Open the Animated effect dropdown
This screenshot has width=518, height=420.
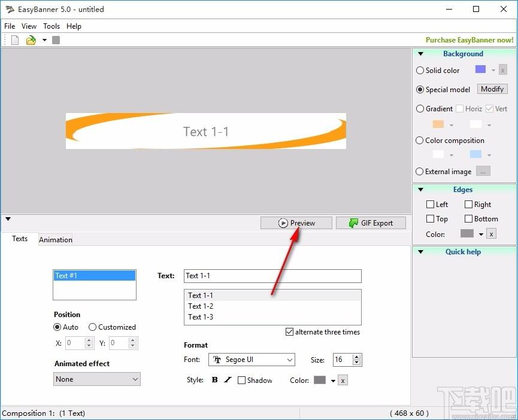coord(97,379)
